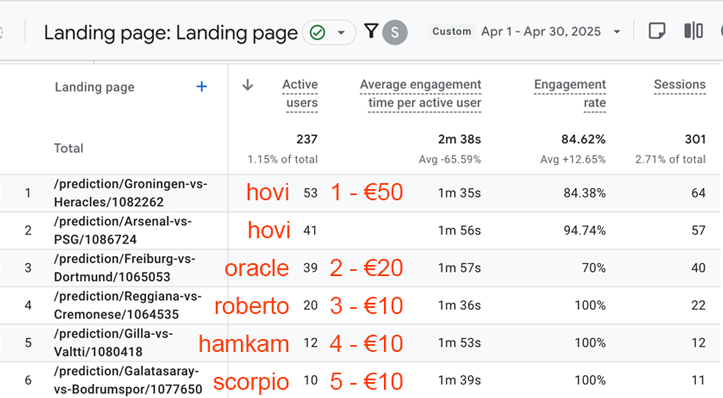Click the filter funnel icon
The height and width of the screenshot is (398, 723).
(371, 31)
